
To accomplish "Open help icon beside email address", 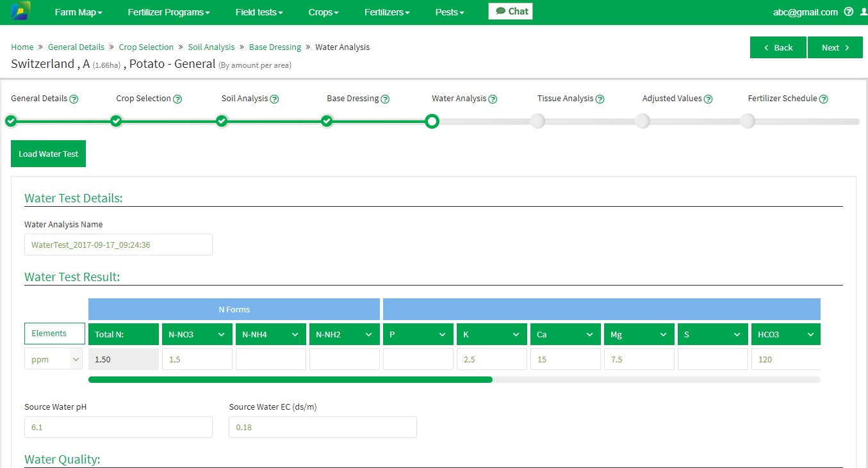I will pyautogui.click(x=849, y=12).
